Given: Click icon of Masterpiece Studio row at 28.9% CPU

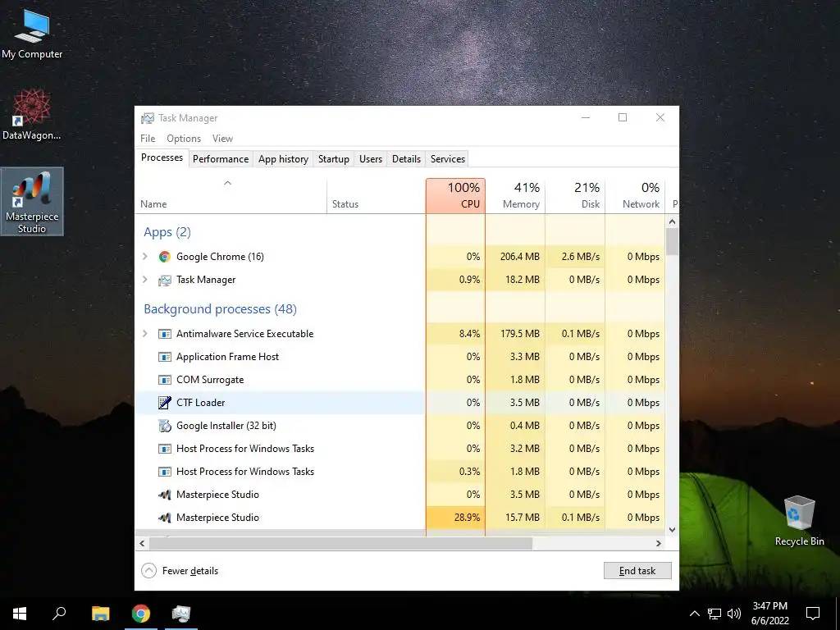Looking at the screenshot, I should tap(164, 518).
